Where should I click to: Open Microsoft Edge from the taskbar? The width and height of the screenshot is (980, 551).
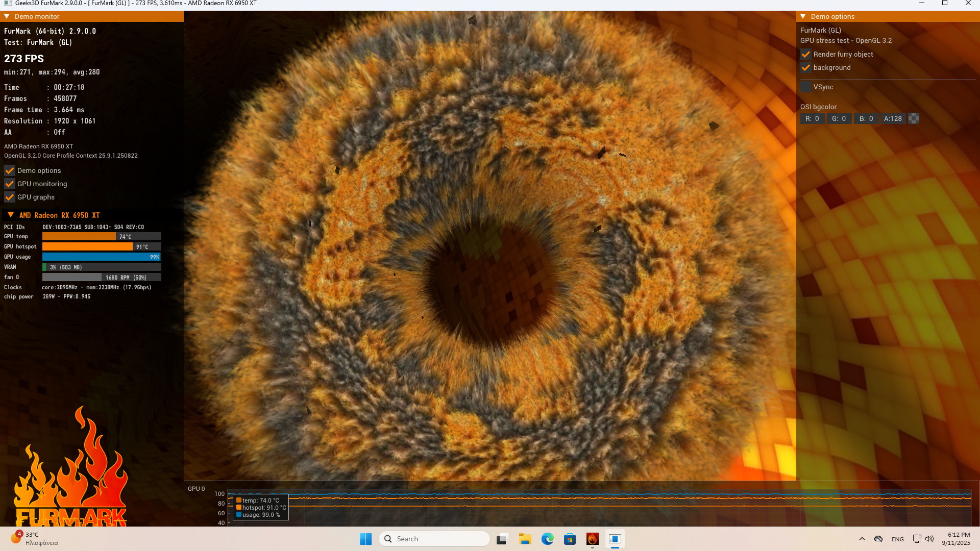(547, 539)
